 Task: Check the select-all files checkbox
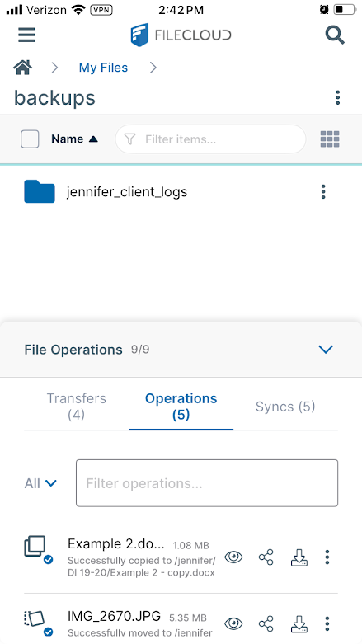[x=30, y=139]
